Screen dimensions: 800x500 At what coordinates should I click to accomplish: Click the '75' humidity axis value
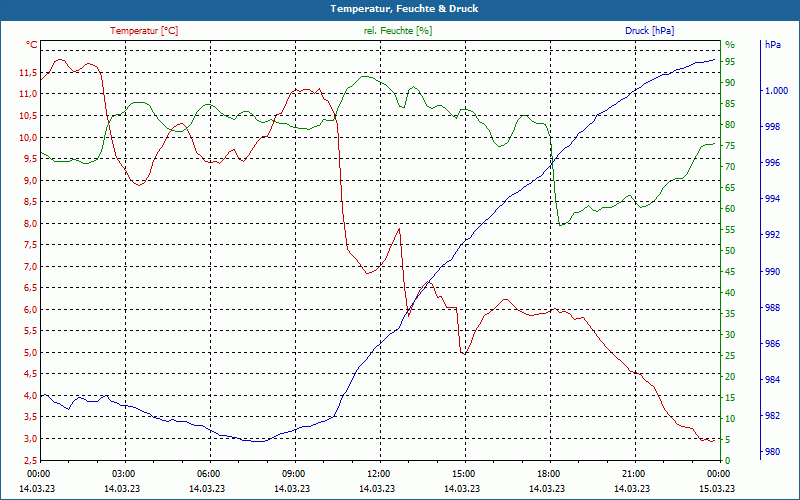pyautogui.click(x=730, y=146)
